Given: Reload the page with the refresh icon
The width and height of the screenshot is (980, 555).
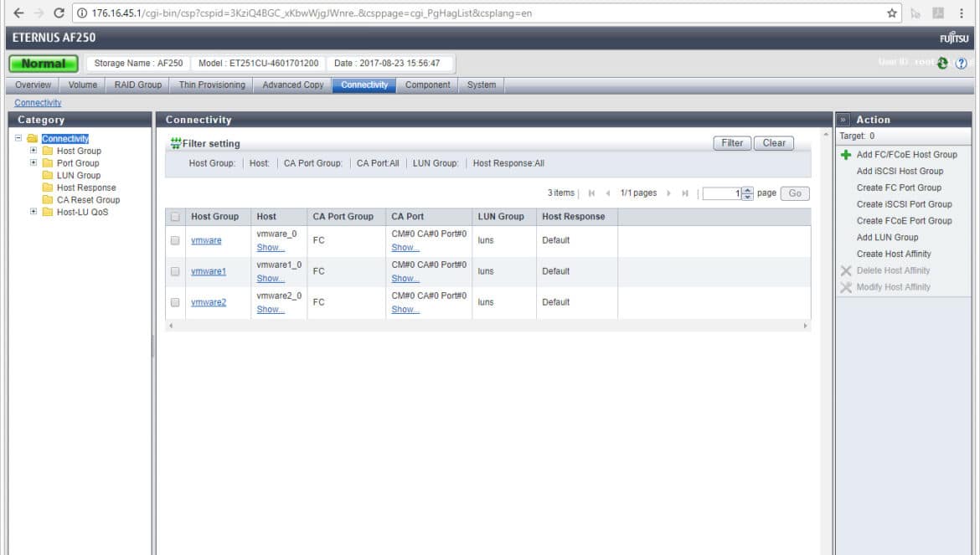Looking at the screenshot, I should pos(59,13).
